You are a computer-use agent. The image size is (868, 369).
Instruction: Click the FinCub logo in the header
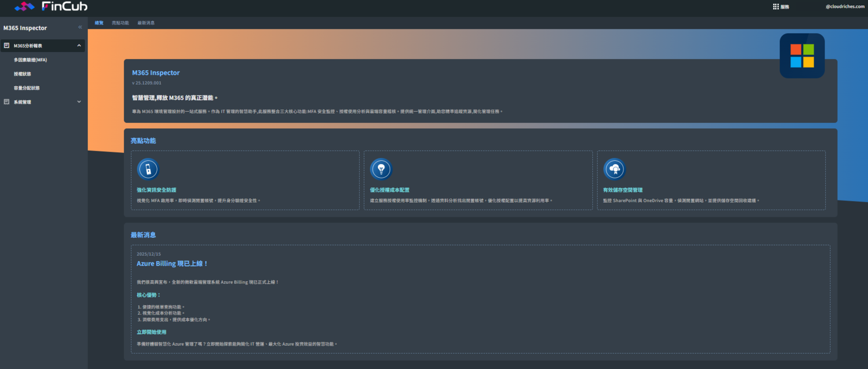(x=50, y=7)
